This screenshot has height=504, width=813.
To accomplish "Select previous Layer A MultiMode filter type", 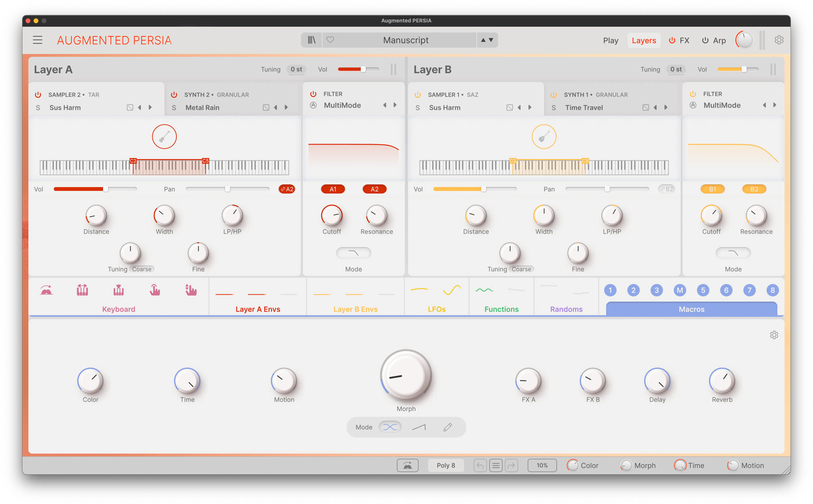I will click(x=384, y=105).
